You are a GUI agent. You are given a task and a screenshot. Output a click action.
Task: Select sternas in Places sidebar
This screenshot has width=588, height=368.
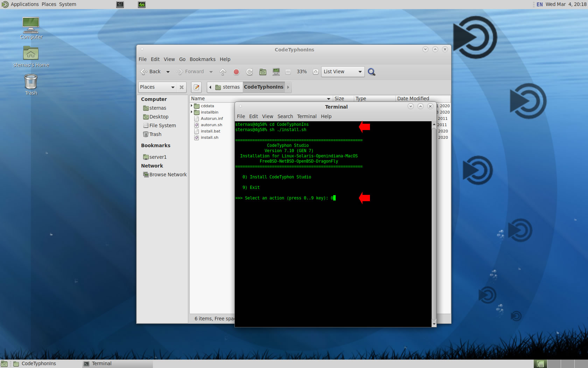coord(155,108)
